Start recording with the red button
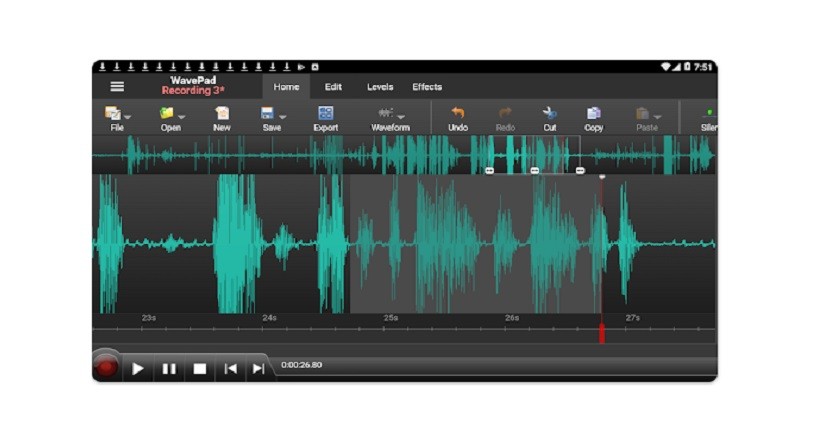The width and height of the screenshot is (822, 430). [x=106, y=367]
